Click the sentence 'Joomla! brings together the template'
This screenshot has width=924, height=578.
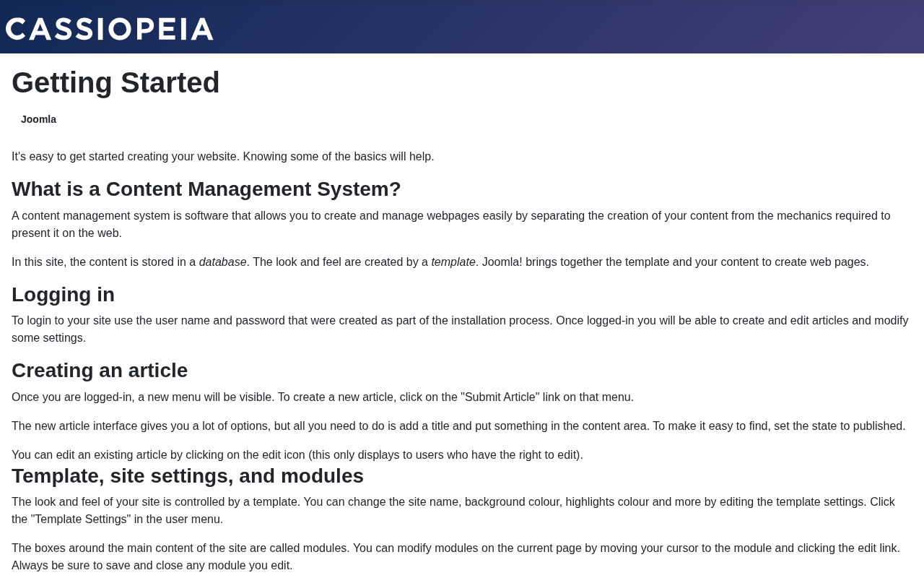click(x=675, y=262)
